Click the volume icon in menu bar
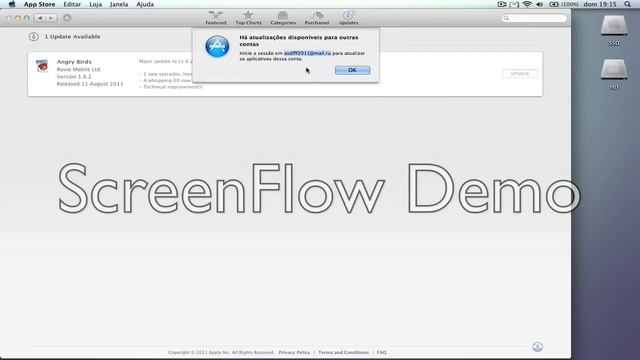640x360 pixels. point(540,4)
